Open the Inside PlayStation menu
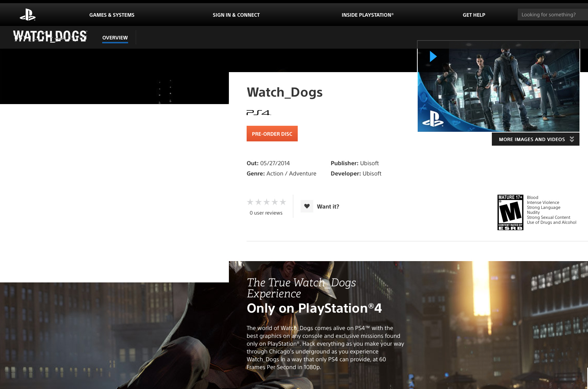 (x=367, y=15)
